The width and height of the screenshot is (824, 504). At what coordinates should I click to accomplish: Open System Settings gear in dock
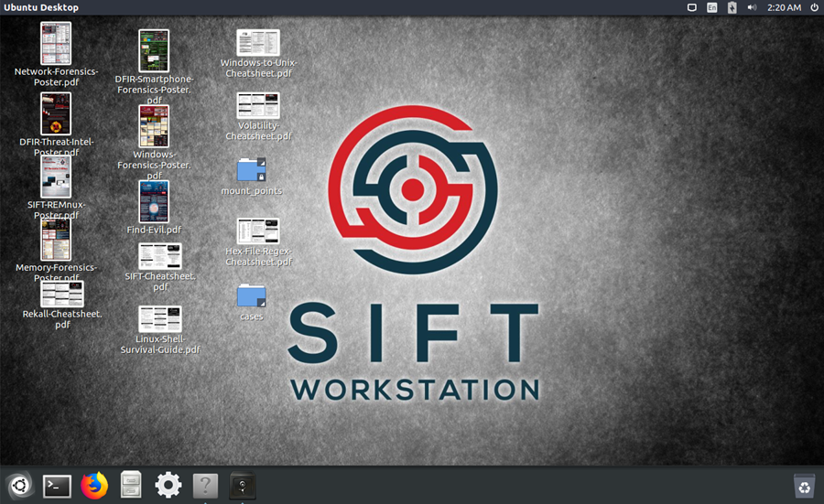pyautogui.click(x=168, y=485)
